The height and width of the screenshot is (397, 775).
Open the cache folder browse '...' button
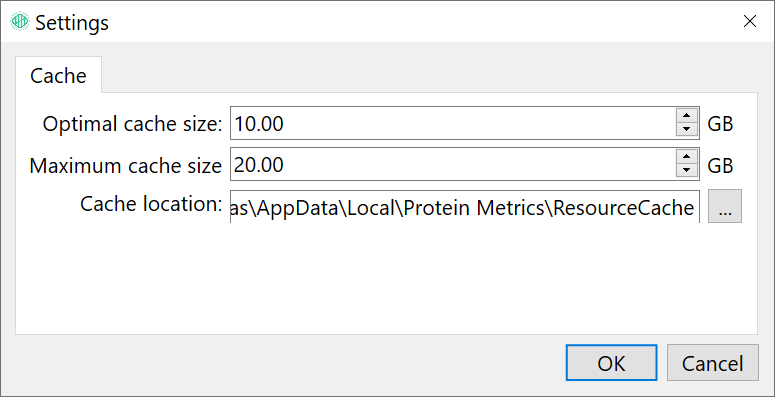725,206
